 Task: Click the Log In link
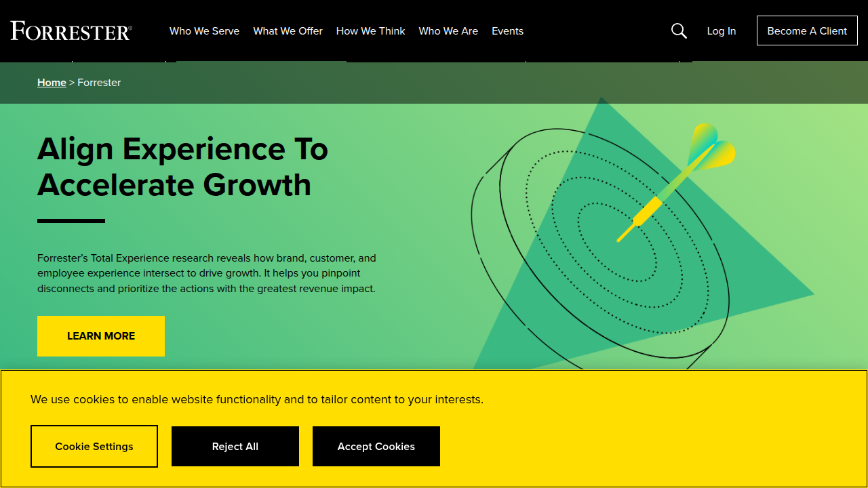pos(721,30)
